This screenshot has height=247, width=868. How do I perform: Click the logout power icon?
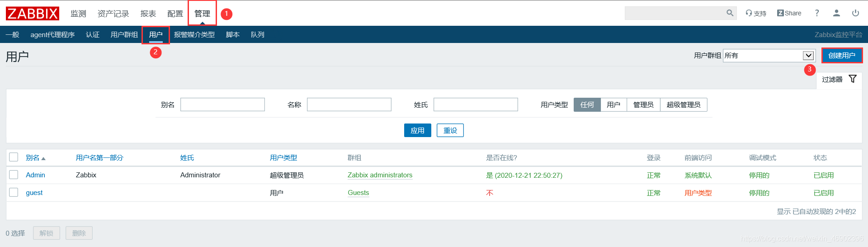click(x=855, y=13)
